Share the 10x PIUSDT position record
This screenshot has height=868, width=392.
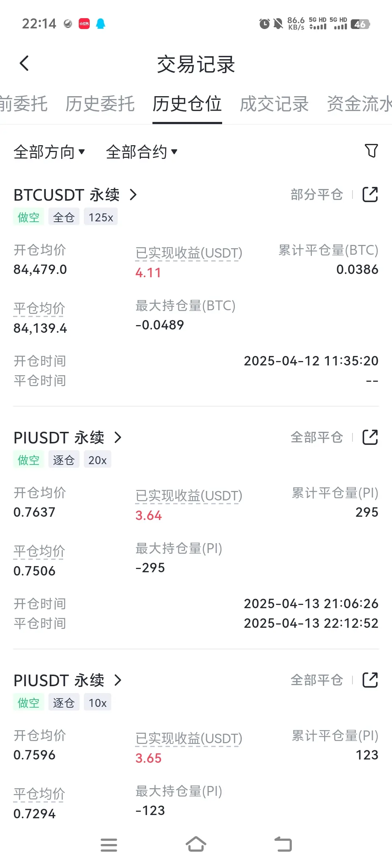[370, 680]
